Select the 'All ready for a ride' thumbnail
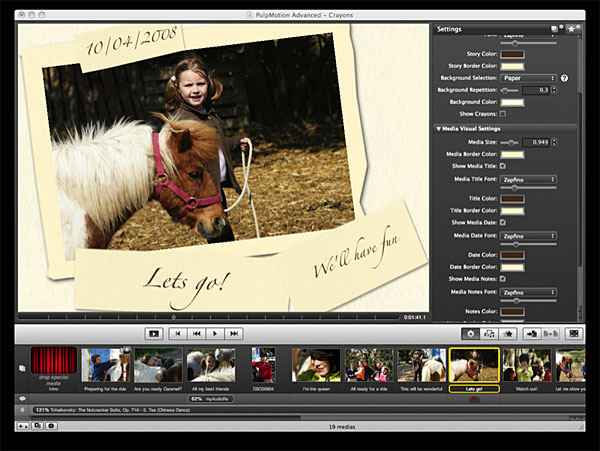Image resolution: width=600 pixels, height=451 pixels. [x=369, y=365]
